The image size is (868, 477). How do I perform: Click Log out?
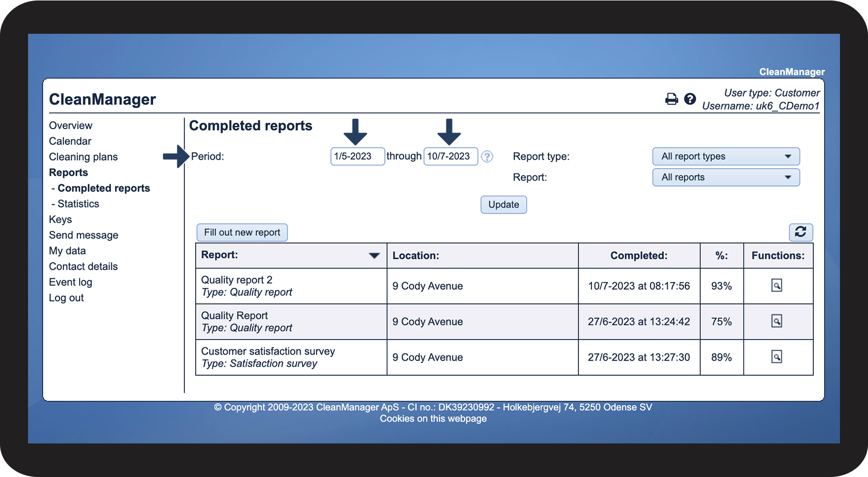tap(66, 298)
